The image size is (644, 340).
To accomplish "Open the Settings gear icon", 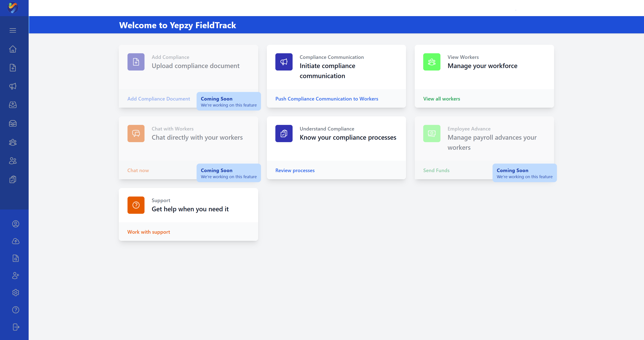I will pyautogui.click(x=15, y=293).
